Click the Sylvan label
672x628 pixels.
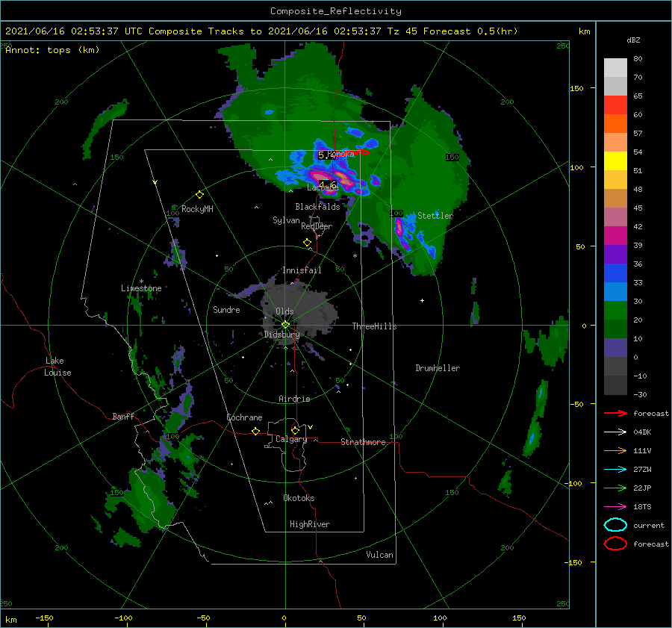tap(286, 220)
